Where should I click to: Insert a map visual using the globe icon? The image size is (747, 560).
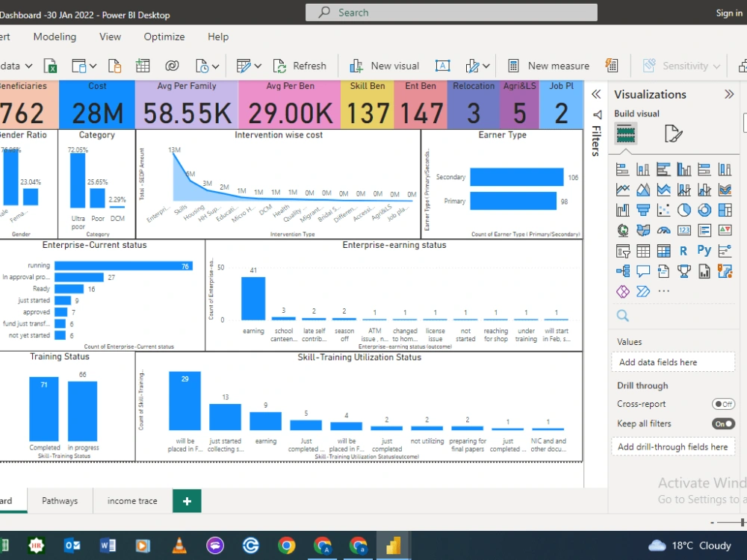623,230
